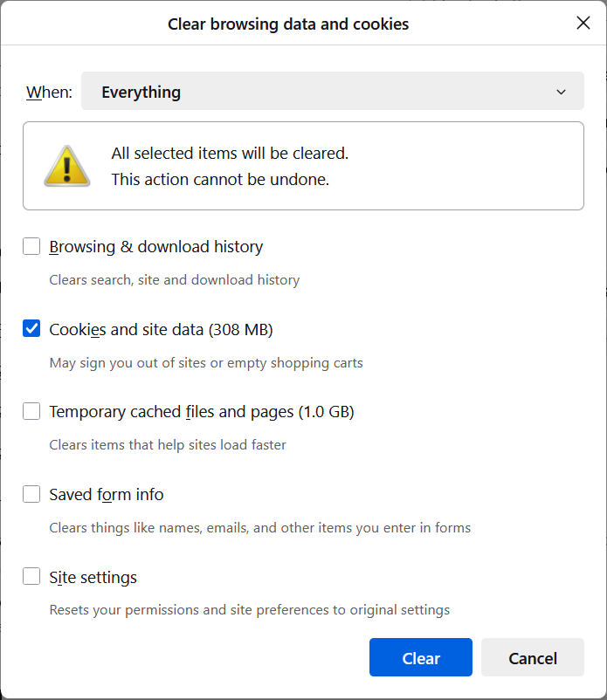Screen dimensions: 607x700
Task: Uncheck Cookies and site data
Action: (x=31, y=328)
